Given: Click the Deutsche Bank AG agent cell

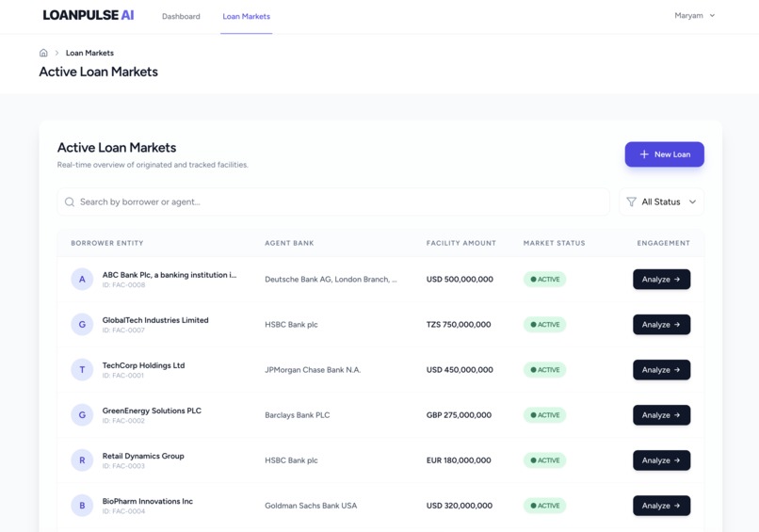Looking at the screenshot, I should (x=331, y=280).
